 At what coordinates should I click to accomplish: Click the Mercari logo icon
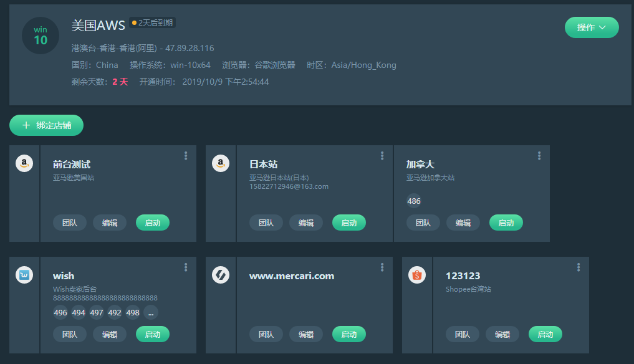click(221, 275)
